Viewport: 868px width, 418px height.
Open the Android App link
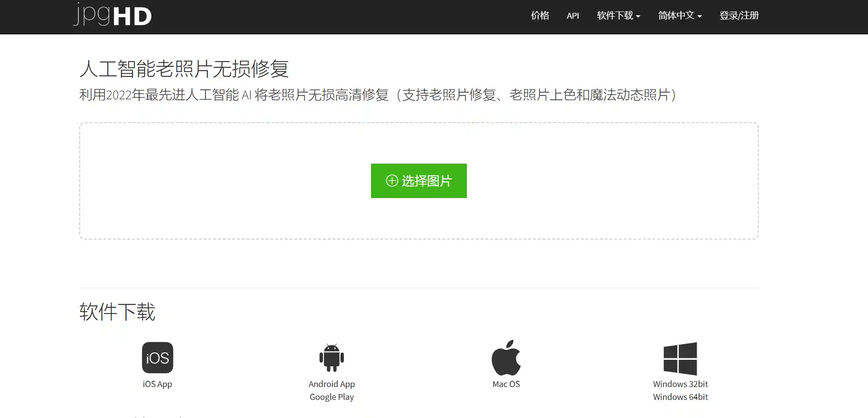331,384
